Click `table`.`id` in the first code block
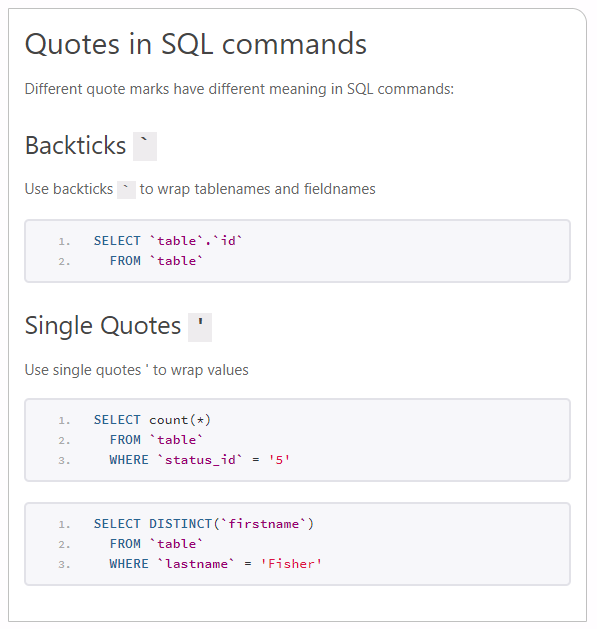This screenshot has width=597, height=629. click(x=196, y=241)
